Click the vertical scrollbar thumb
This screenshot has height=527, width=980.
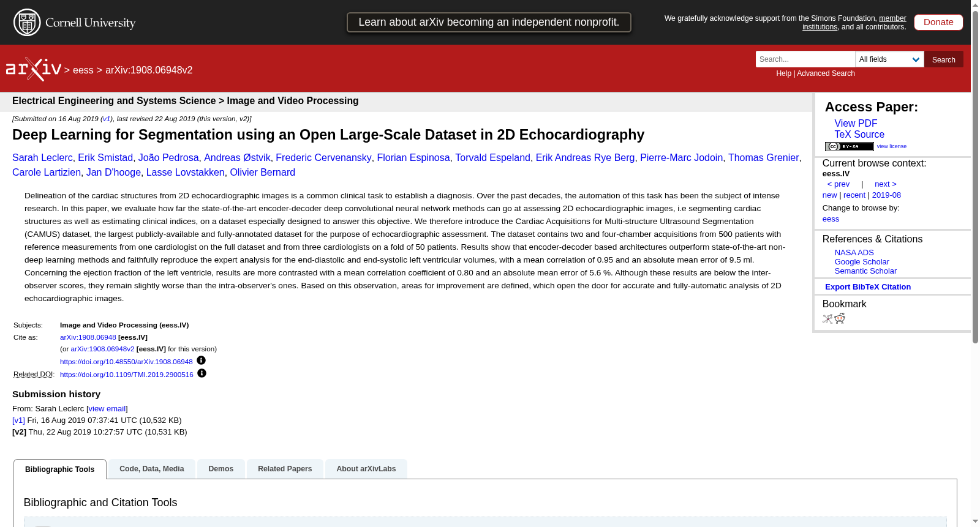point(975,178)
